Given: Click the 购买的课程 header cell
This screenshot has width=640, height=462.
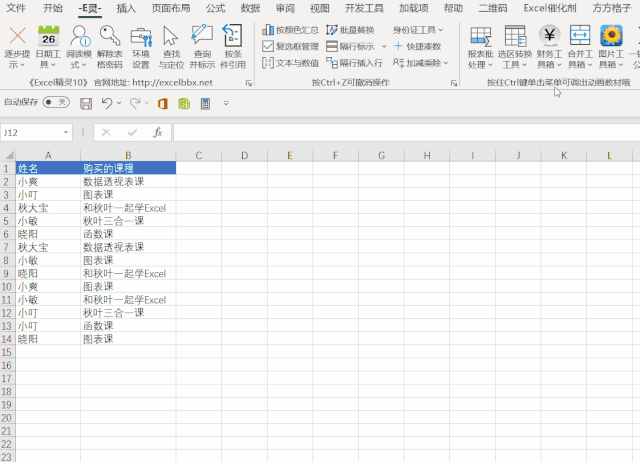Looking at the screenshot, I should click(128, 168).
